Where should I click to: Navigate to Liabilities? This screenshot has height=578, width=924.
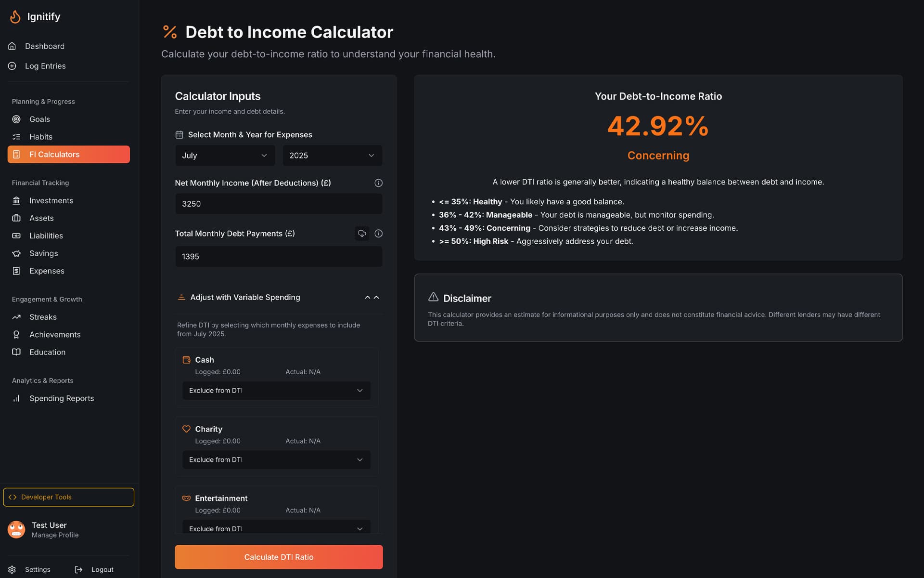pyautogui.click(x=68, y=236)
